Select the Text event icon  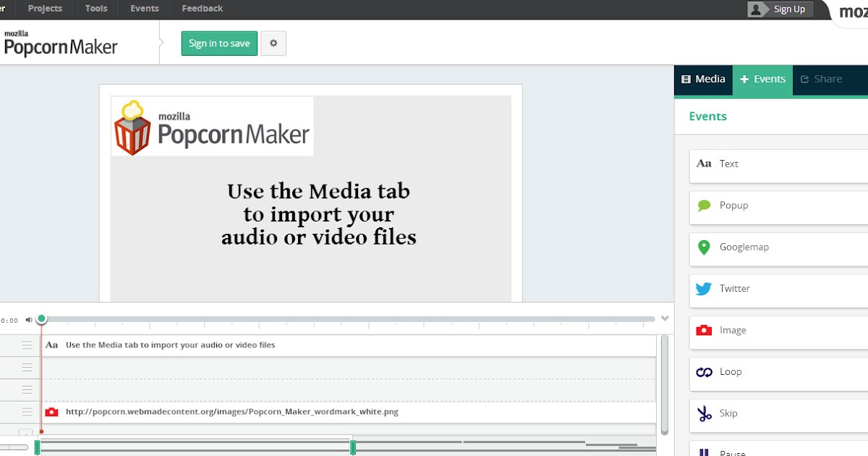(704, 164)
